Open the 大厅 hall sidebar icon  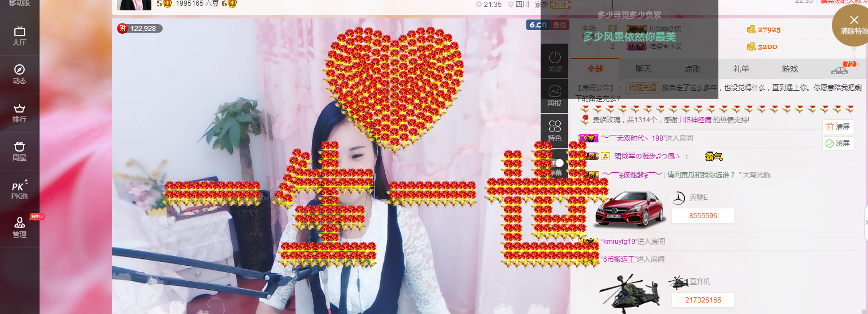[x=19, y=35]
